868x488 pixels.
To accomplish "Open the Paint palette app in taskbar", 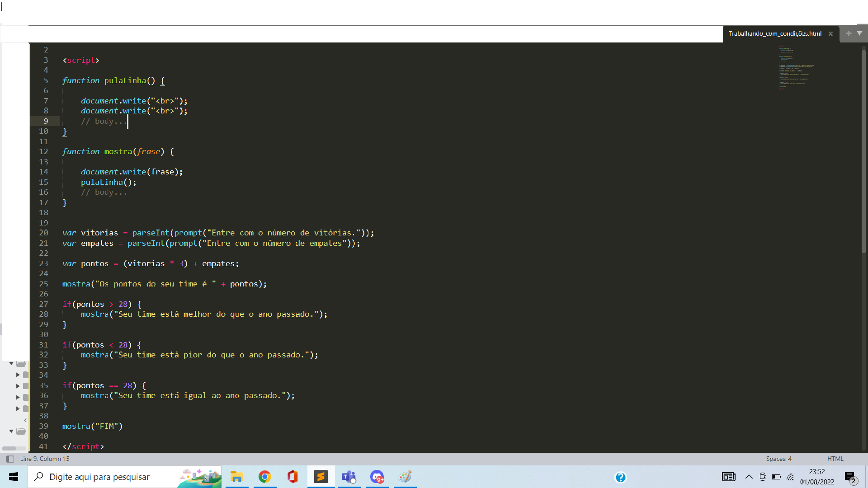I will pos(405,477).
